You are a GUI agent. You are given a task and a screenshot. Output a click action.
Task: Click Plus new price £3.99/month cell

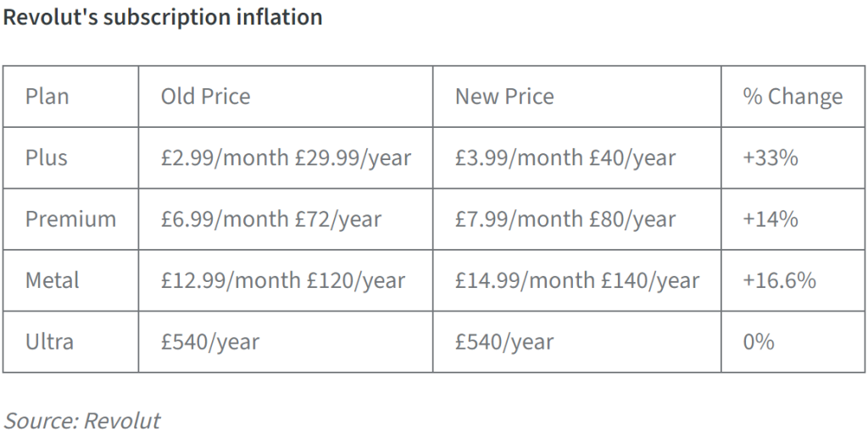(576, 158)
